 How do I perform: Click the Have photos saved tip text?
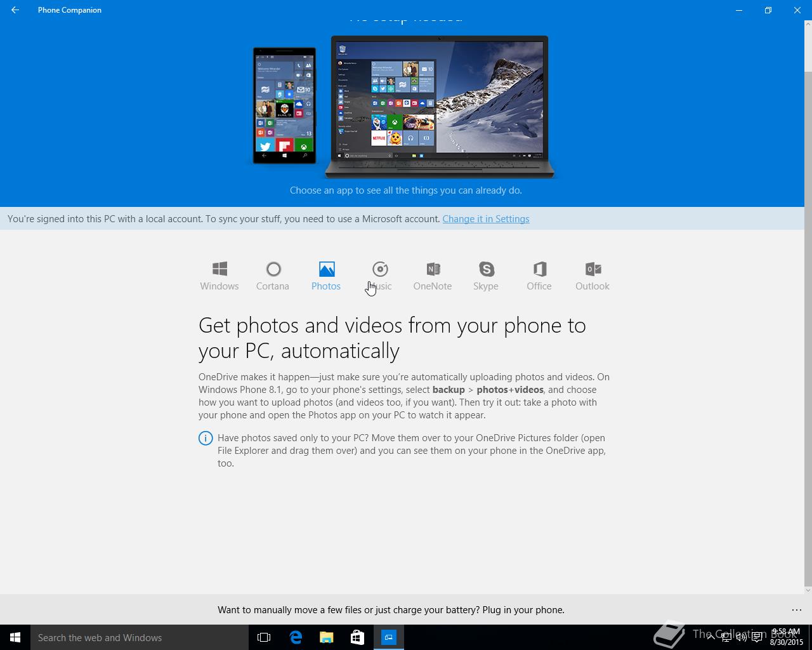point(412,451)
